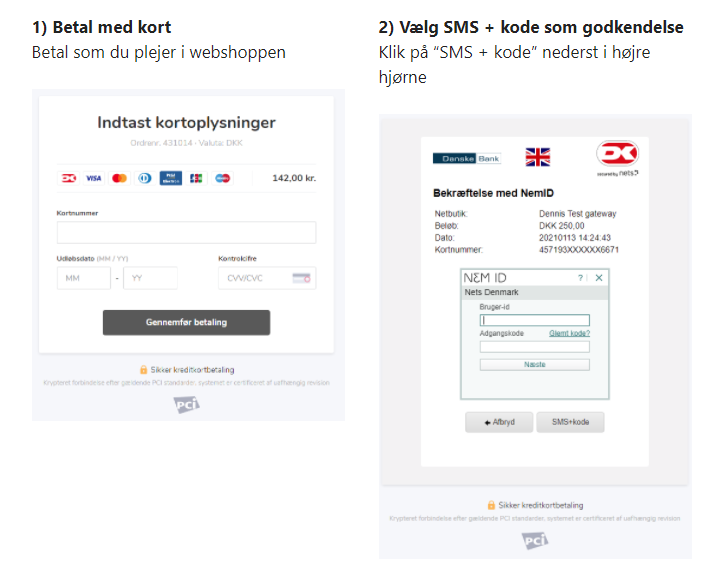Screen dimensions: 714x584
Task: Close the NemID dialog with X
Action: (599, 278)
